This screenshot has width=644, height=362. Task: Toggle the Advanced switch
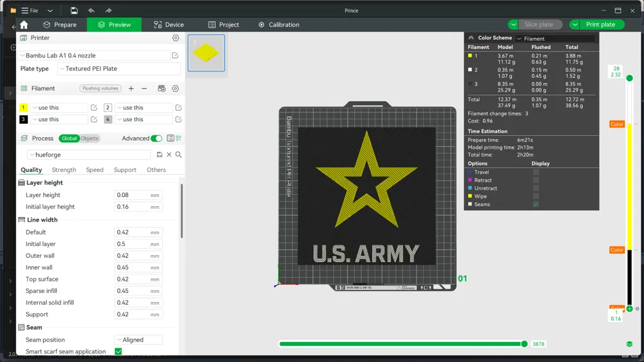156,138
